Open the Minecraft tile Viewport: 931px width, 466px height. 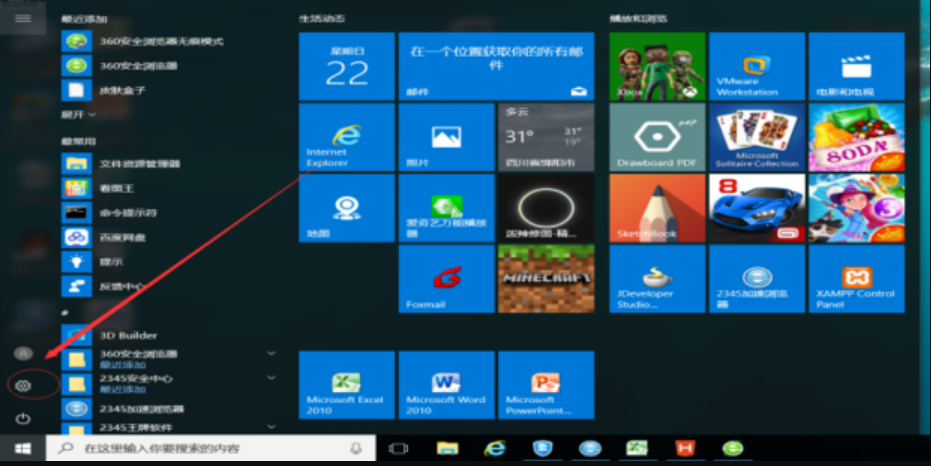pos(546,279)
